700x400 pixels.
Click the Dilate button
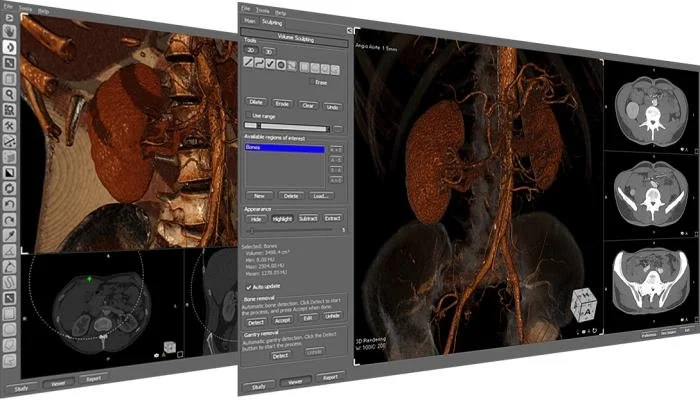click(x=256, y=102)
